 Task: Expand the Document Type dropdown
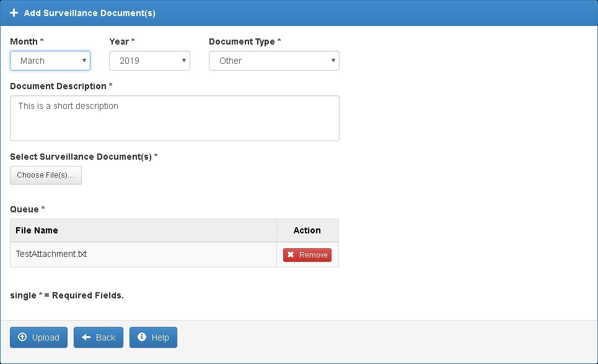pyautogui.click(x=274, y=61)
